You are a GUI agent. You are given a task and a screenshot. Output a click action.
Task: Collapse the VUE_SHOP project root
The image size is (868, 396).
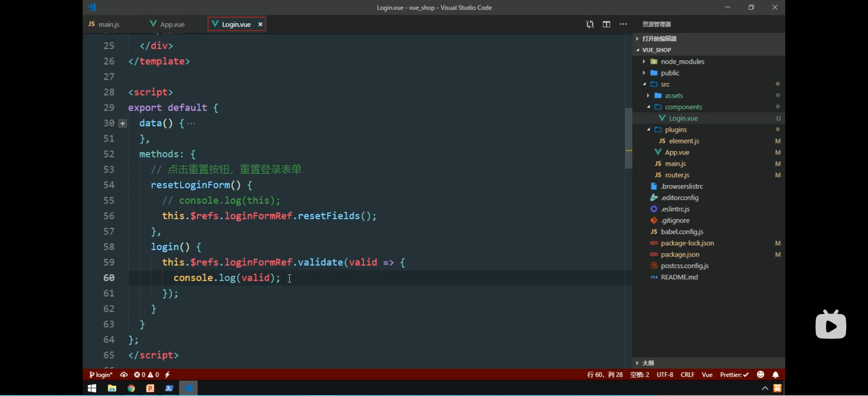coord(708,50)
